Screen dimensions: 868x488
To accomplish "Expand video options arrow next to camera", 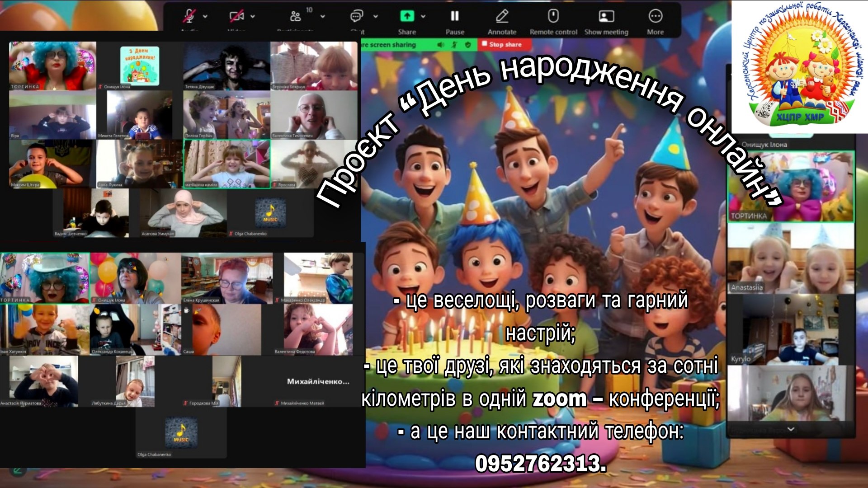I will 253,17.
